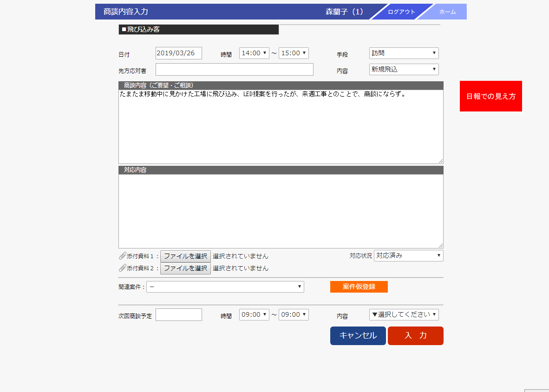The image size is (549, 392).
Task: Click the 先方応対者 text field
Action: 234,70
